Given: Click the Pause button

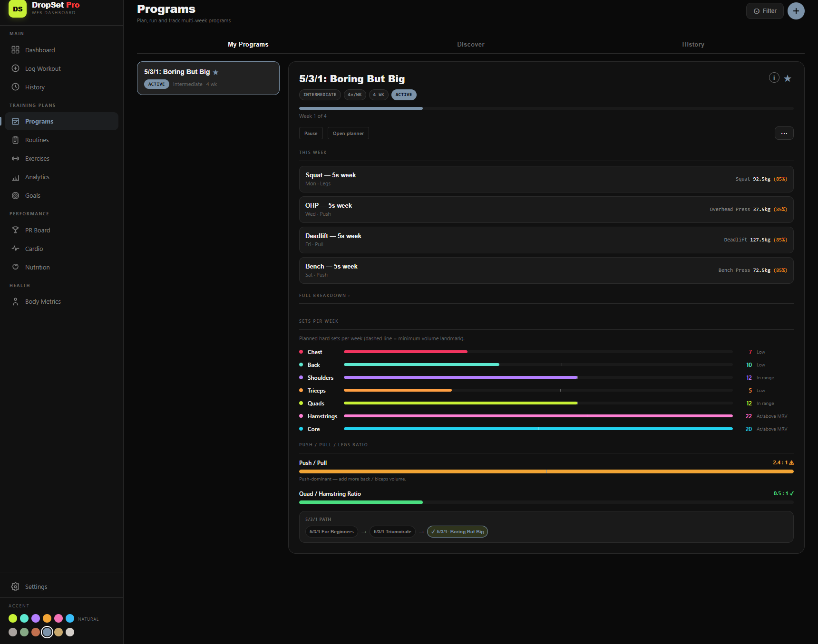Looking at the screenshot, I should point(311,134).
